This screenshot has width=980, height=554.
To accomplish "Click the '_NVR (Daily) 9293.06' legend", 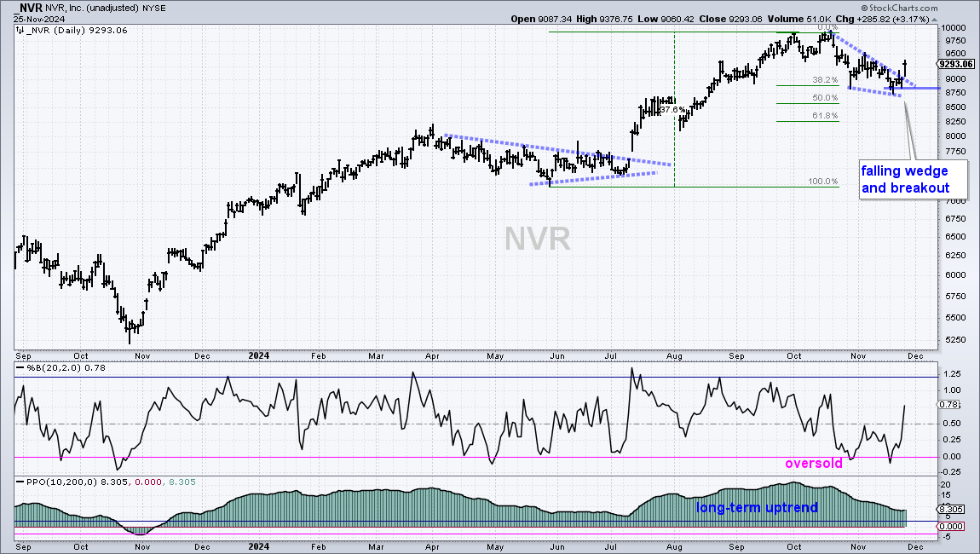I will 76,30.
